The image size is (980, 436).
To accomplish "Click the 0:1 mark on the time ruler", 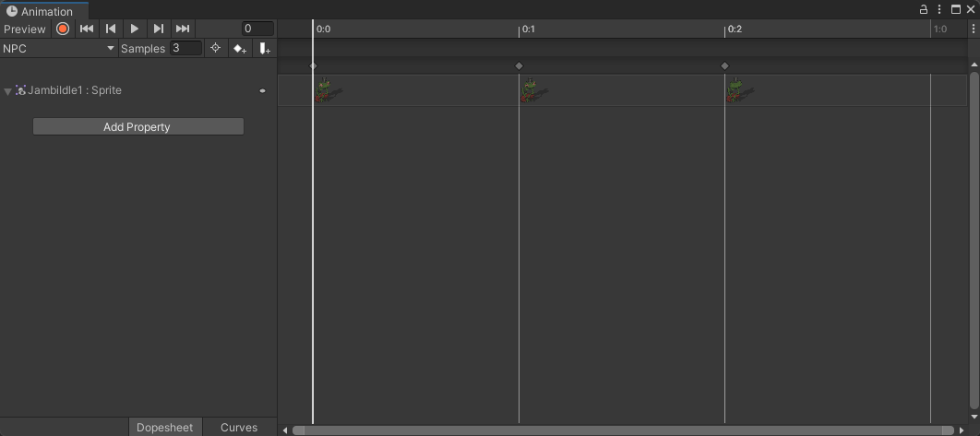I will [x=528, y=29].
